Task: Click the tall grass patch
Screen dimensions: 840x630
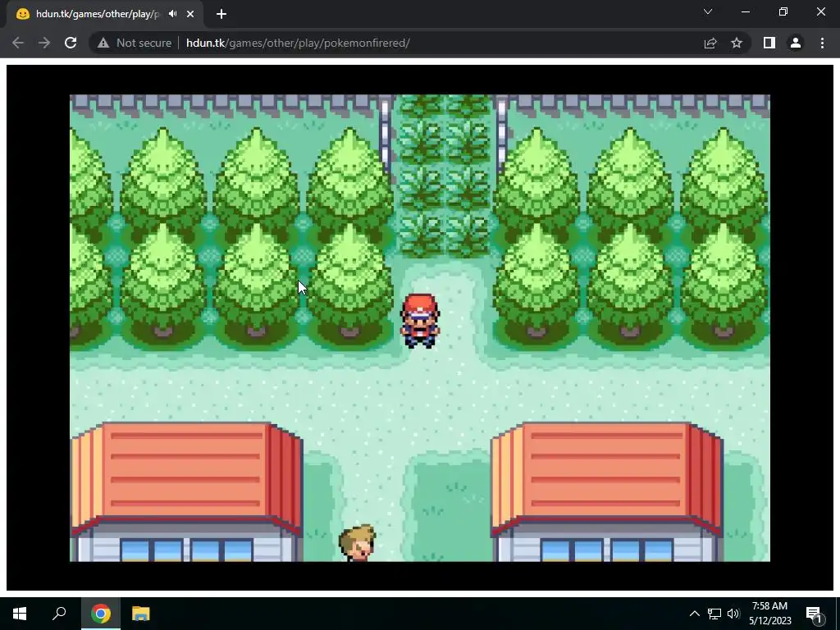Action: pyautogui.click(x=444, y=176)
